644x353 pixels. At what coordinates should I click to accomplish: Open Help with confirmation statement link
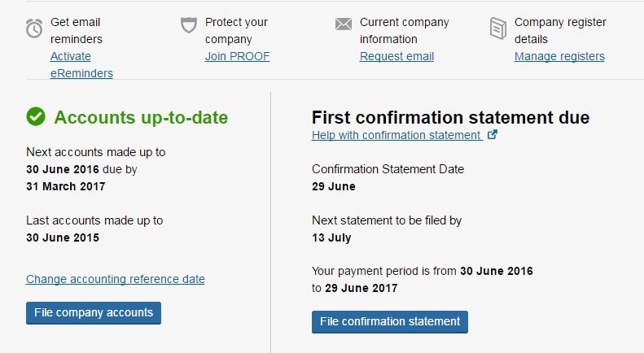[396, 135]
